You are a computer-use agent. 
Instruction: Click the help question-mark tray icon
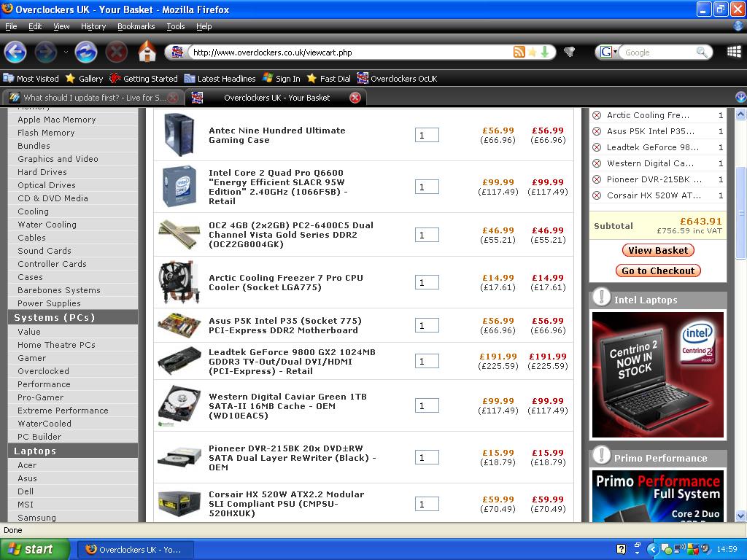coord(621,549)
